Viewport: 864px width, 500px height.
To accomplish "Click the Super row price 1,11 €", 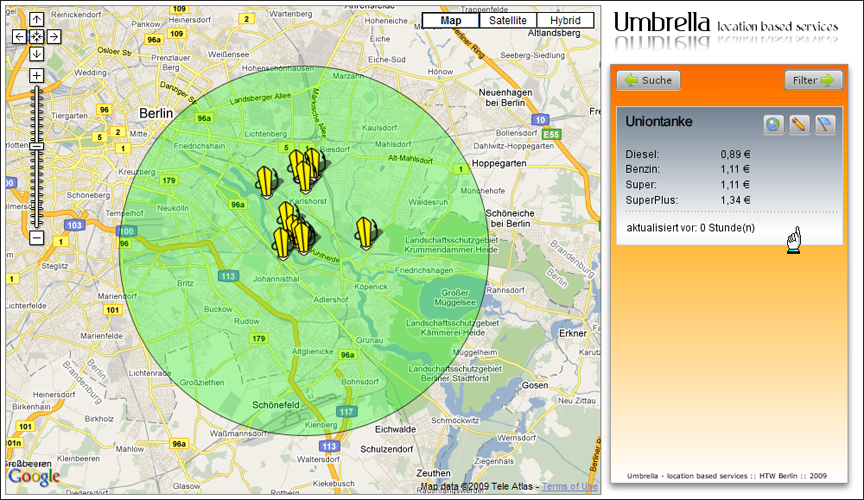I will point(735,185).
